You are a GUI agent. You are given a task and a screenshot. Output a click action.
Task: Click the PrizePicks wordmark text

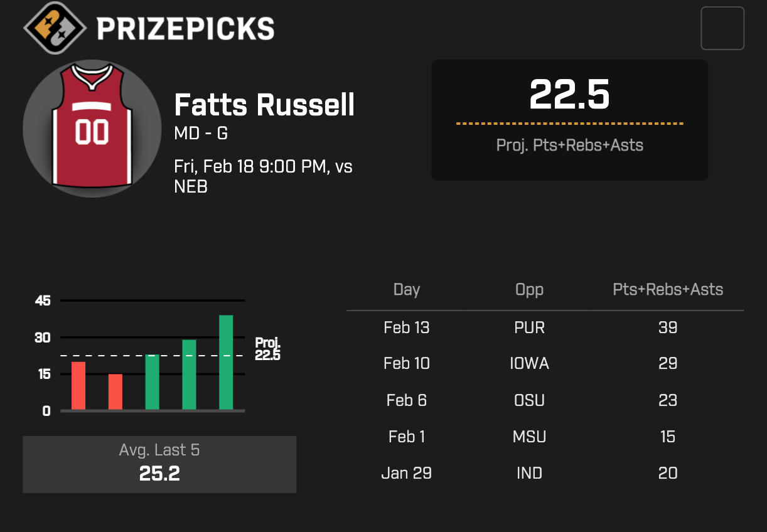[185, 28]
